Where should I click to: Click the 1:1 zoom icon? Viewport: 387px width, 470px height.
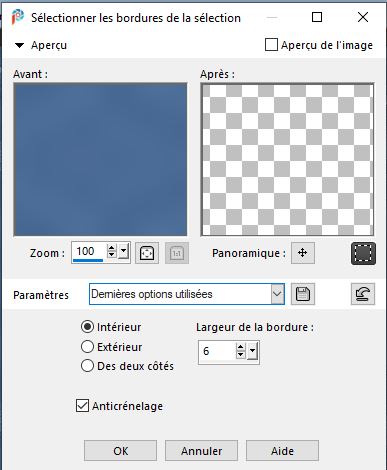(177, 253)
